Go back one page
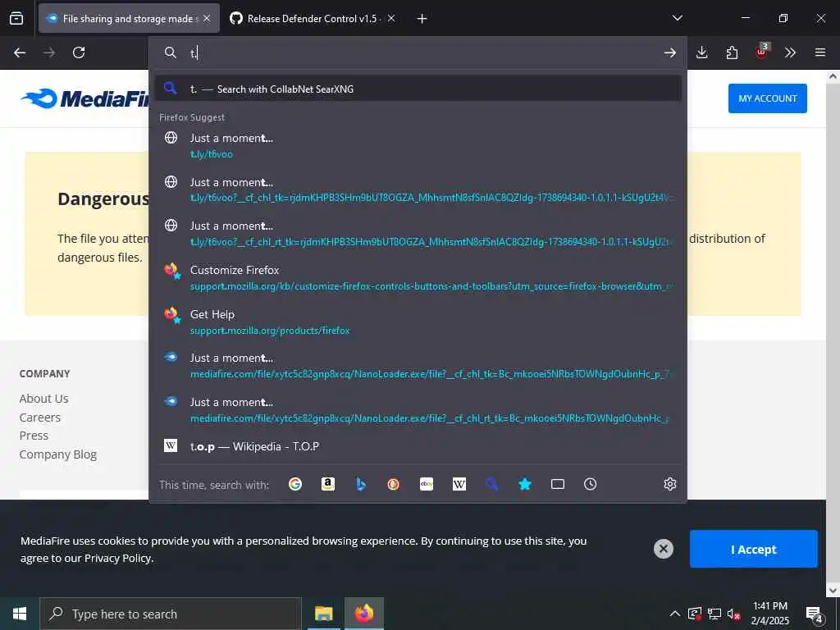The width and height of the screenshot is (840, 630). point(20,52)
